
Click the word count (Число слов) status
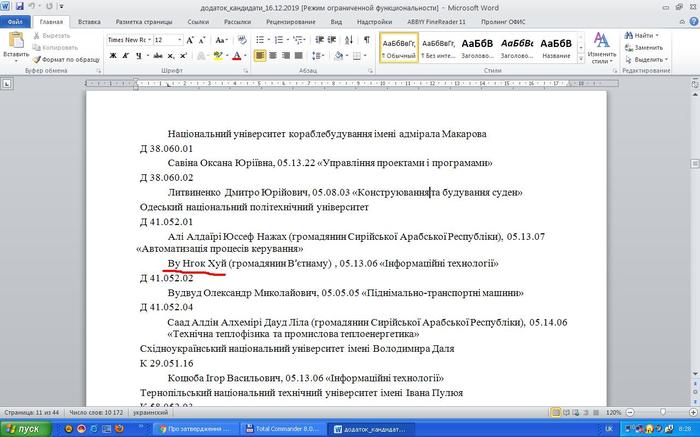tap(96, 412)
